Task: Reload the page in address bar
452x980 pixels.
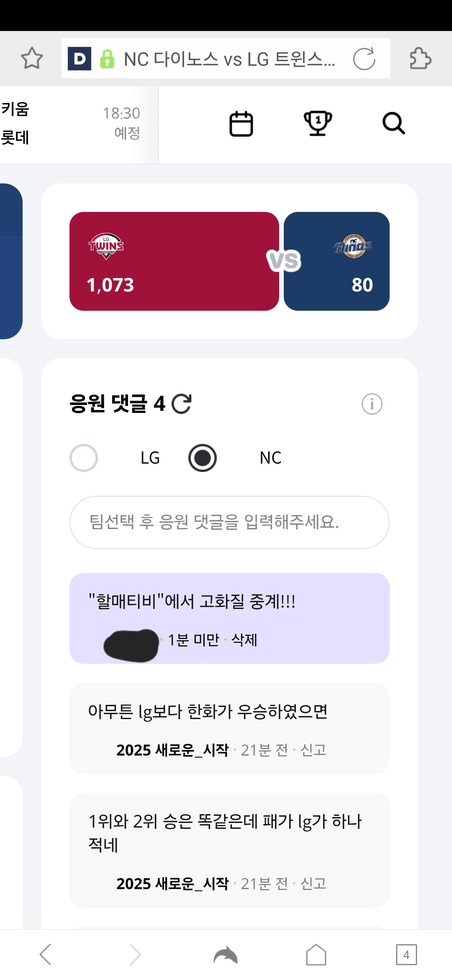Action: (364, 59)
